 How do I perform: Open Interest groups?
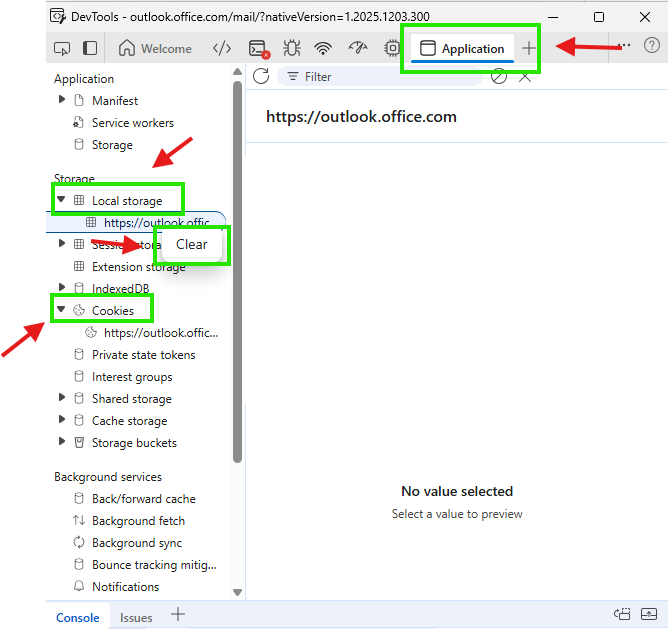click(132, 377)
